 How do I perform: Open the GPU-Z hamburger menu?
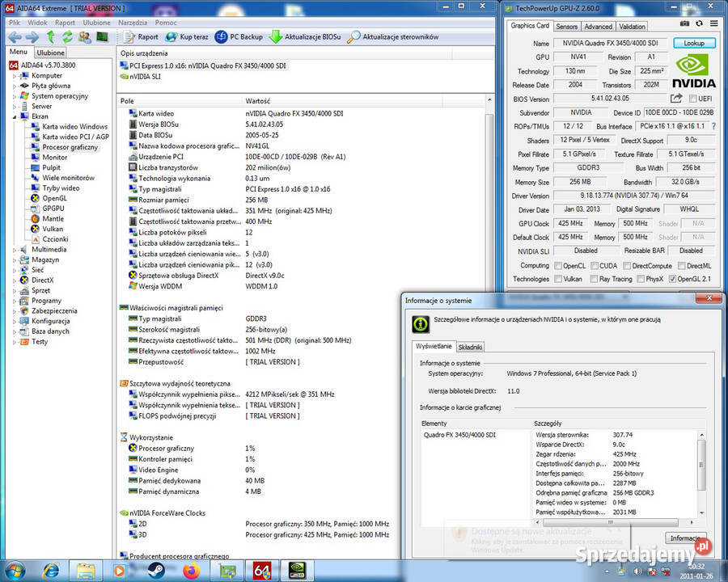(713, 23)
